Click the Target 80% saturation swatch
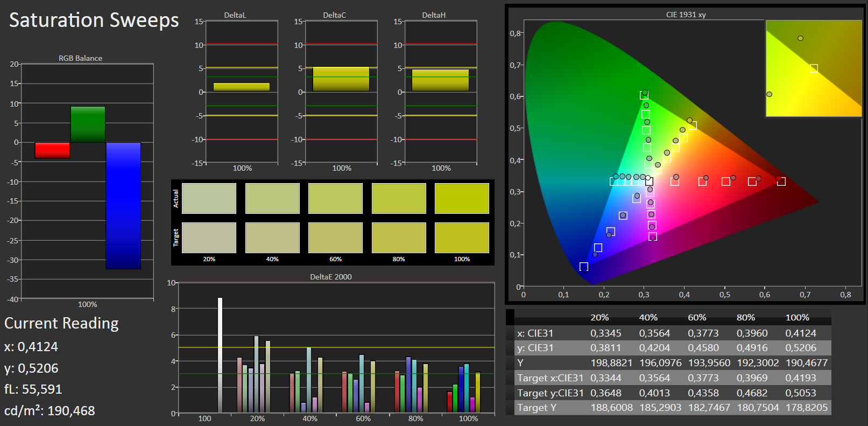The height and width of the screenshot is (426, 868). [399, 238]
